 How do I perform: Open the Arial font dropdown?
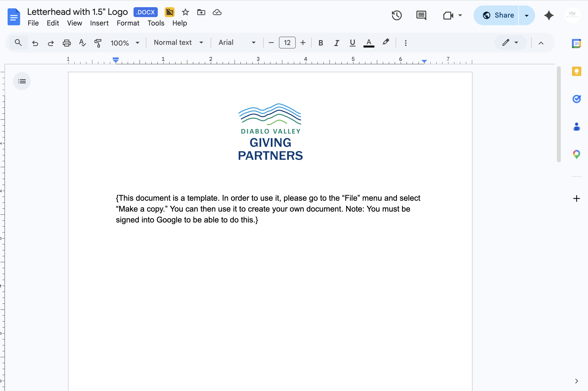coord(237,43)
